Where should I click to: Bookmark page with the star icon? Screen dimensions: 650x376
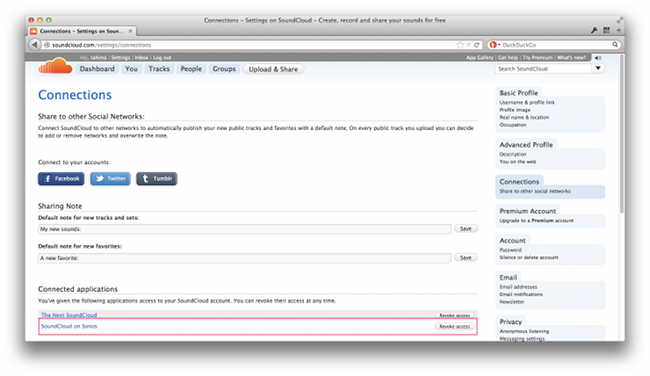pyautogui.click(x=460, y=45)
